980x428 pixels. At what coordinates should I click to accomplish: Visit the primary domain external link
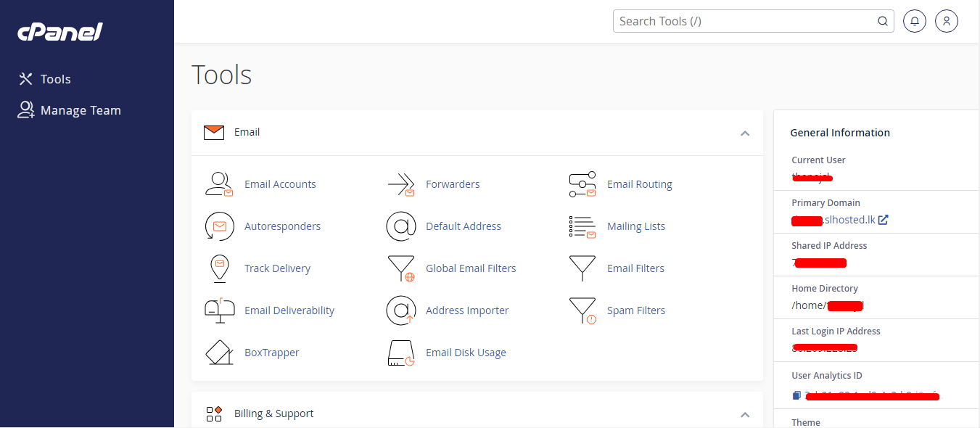tap(883, 220)
